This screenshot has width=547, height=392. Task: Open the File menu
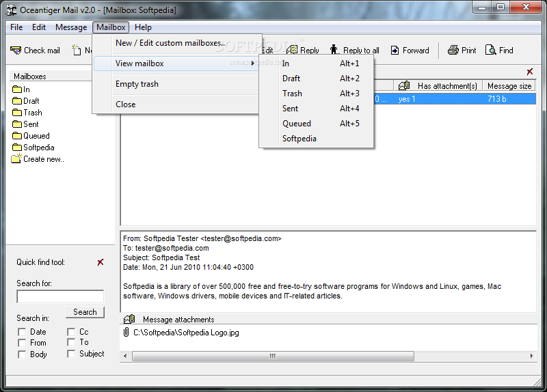pyautogui.click(x=16, y=27)
